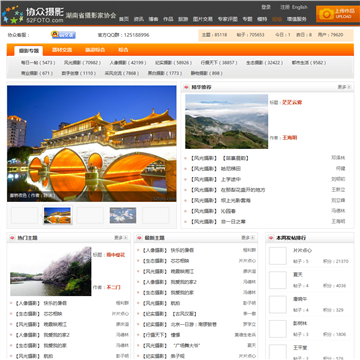Open the 52FOTO.com star logo
360x360 pixels.
33,15
